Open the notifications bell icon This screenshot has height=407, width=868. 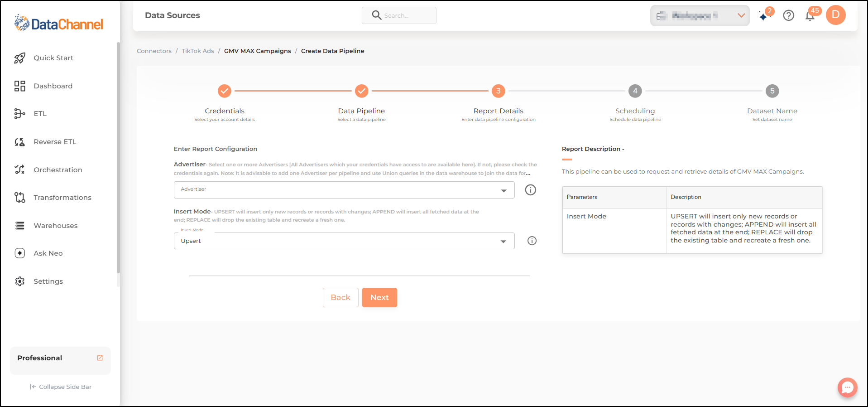pyautogui.click(x=810, y=16)
